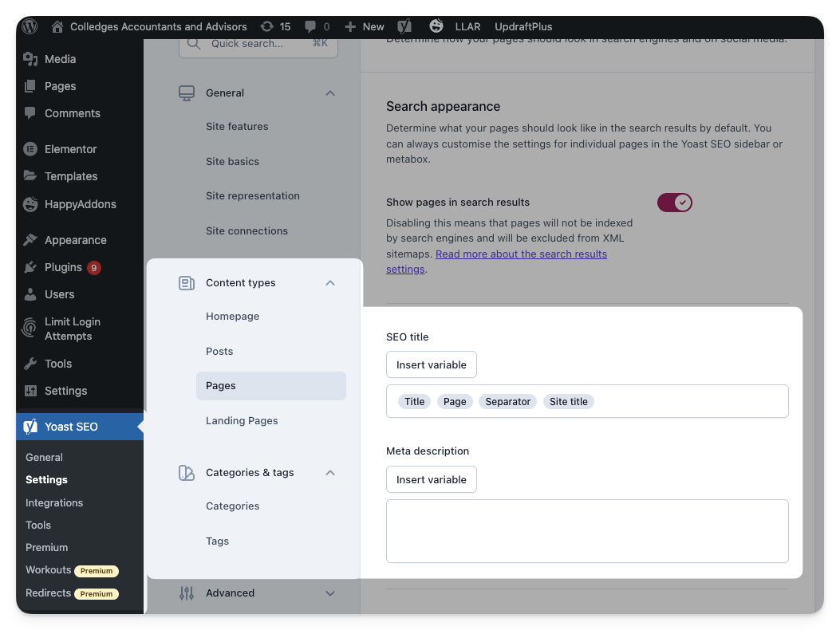Viewport: 840px width, 630px height.
Task: Click the WordPress logo icon
Action: (x=30, y=26)
